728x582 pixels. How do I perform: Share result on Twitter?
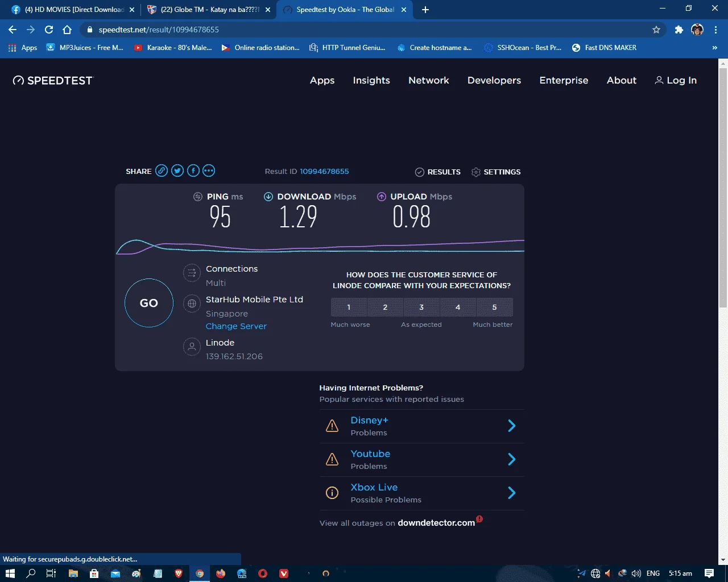coord(177,171)
